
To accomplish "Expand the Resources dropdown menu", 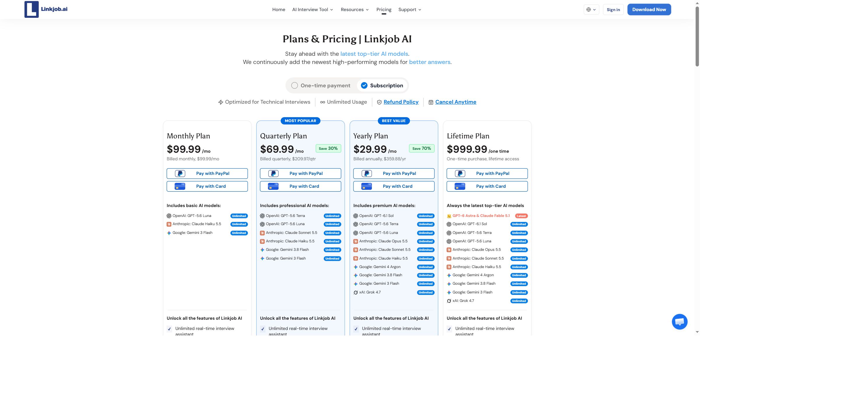I will point(354,9).
